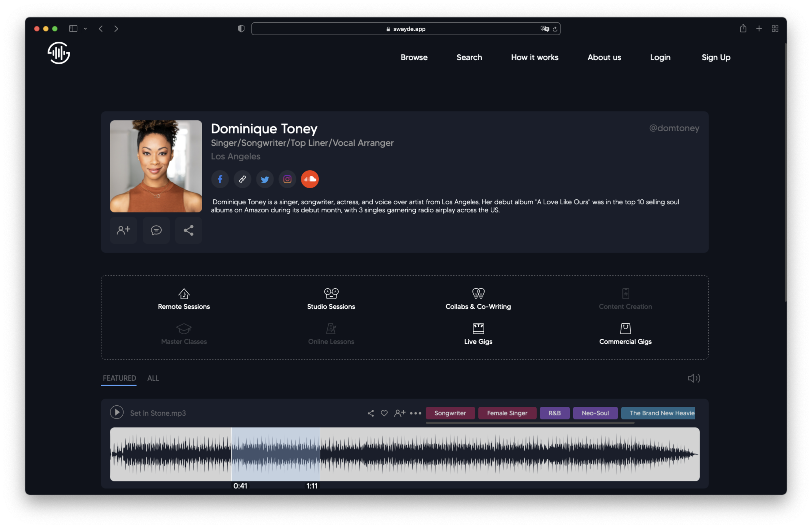Switch to the ALL tracks tab
The width and height of the screenshot is (812, 528).
point(153,378)
